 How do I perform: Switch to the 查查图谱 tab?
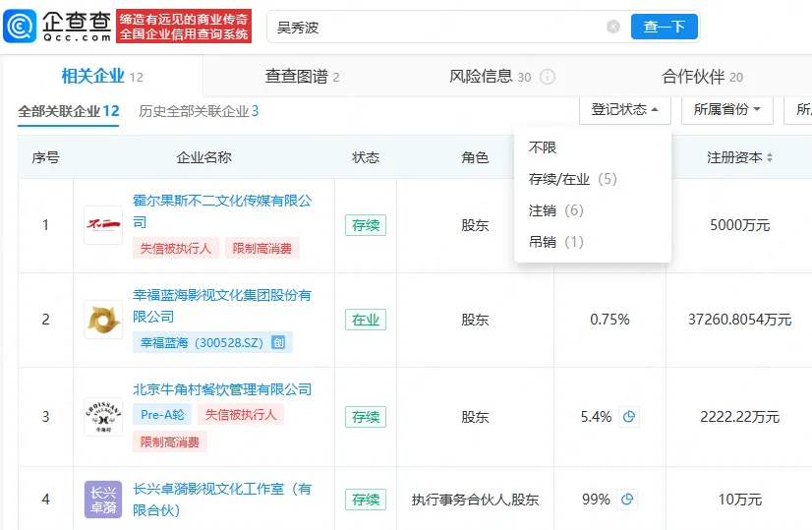[302, 77]
